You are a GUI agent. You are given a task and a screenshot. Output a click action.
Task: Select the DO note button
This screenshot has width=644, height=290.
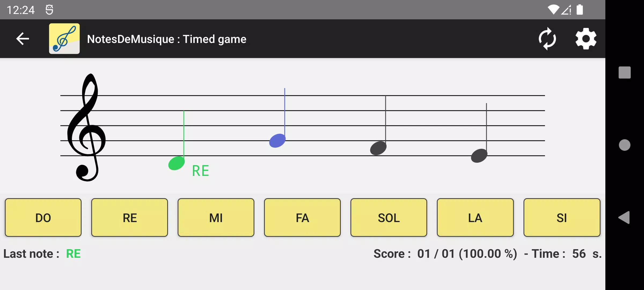coord(43,217)
